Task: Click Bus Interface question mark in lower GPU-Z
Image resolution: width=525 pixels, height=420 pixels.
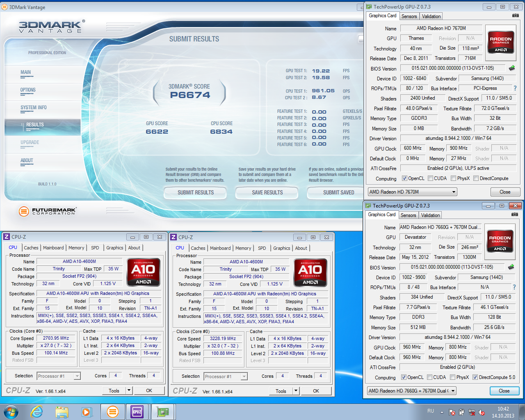Action: tap(514, 287)
